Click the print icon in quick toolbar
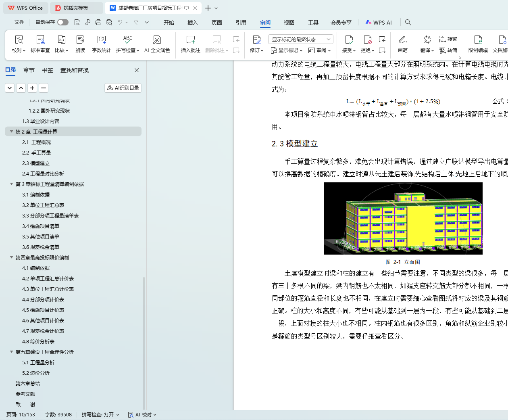508x420 pixels. click(98, 22)
